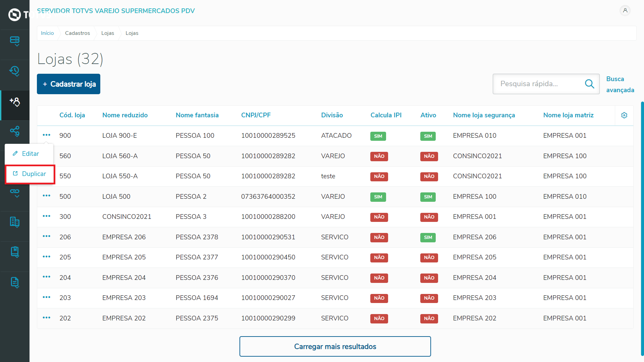Select the add-user Cadastros sidebar icon
The image size is (644, 362).
(x=15, y=102)
